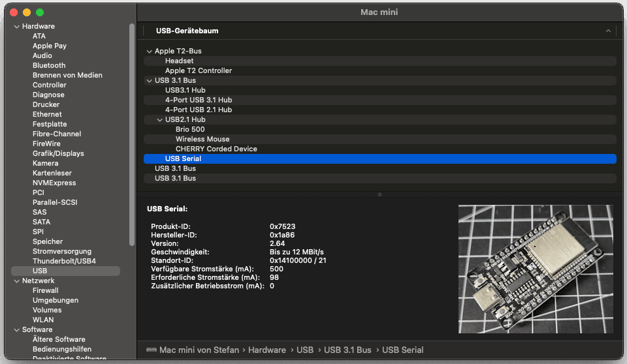Viewport: 627px width, 364px height.
Task: Open the Ethernet entry
Action: pyautogui.click(x=47, y=114)
